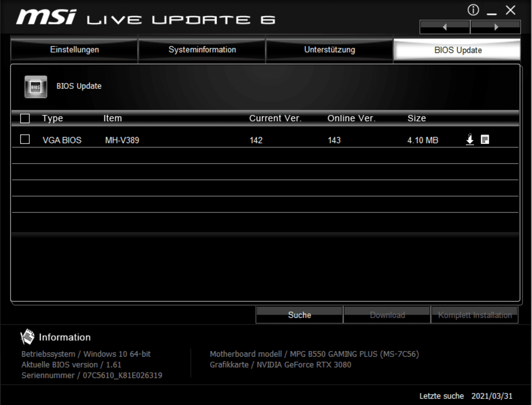This screenshot has width=532, height=405.
Task: Click the download icon for VGA BIOS row
Action: click(x=470, y=139)
